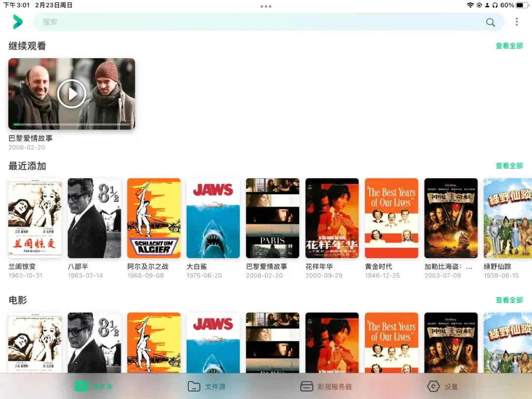The image size is (532, 399).
Task: Select 绿野仙踪 poster in 电影 row
Action: 508,343
